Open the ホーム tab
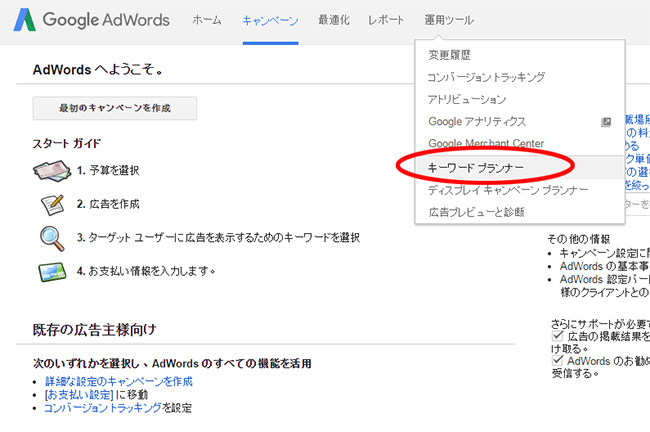Viewport: 650px width, 432px height. pos(207,20)
